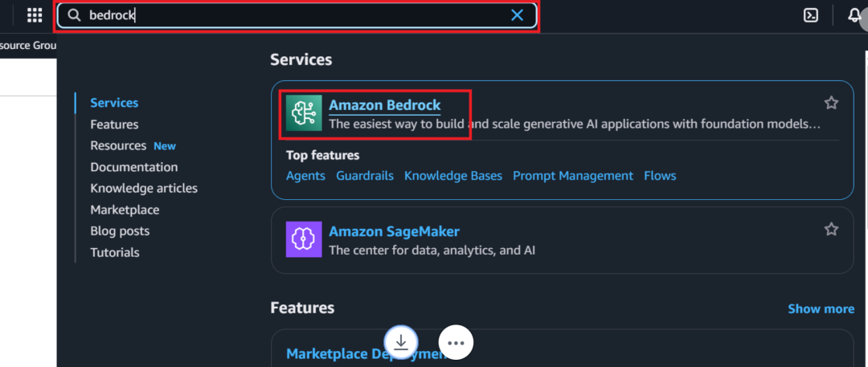Open the AWS services grid menu

point(35,15)
